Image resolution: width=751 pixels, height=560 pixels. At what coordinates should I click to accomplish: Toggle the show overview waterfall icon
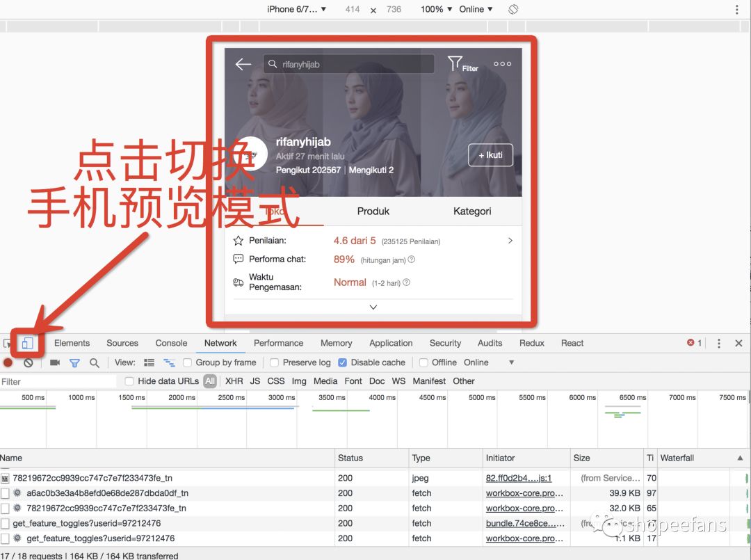pos(168,362)
